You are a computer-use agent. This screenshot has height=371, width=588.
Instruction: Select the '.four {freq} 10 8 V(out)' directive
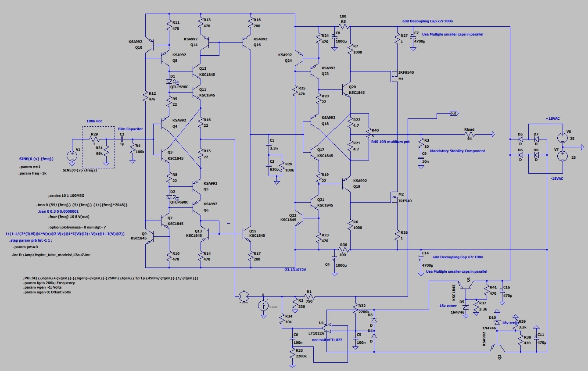69,217
